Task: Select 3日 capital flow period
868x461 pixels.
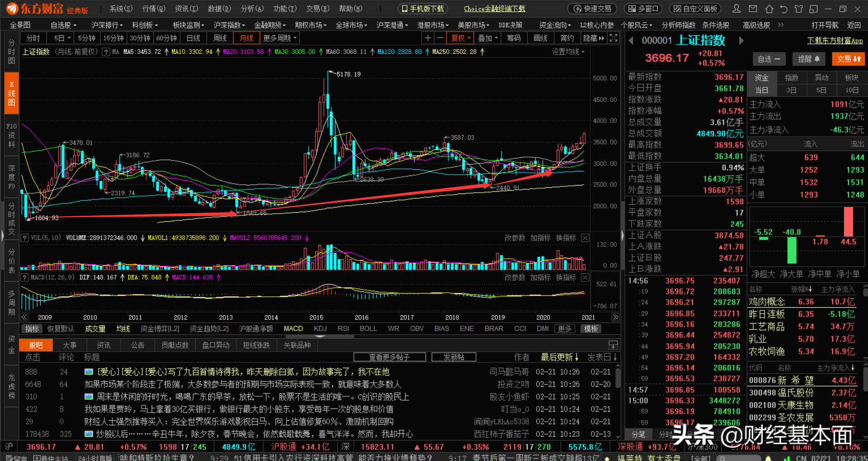Action: [791, 90]
